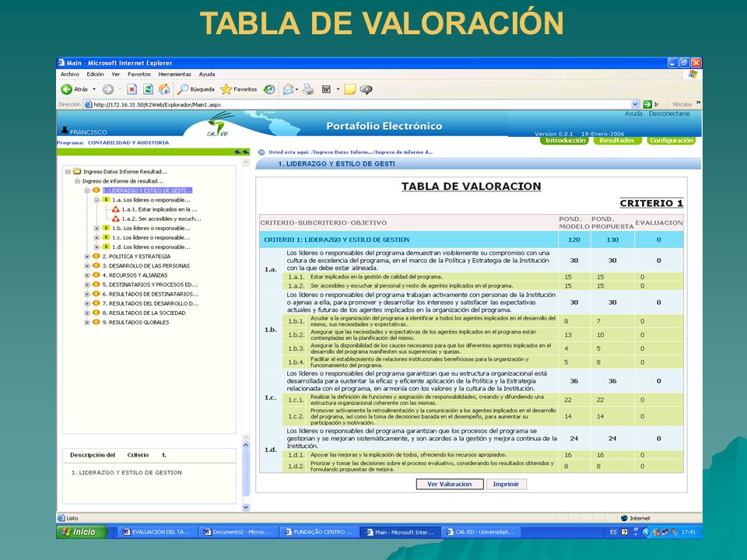Screen dimensions: 747x560
Task: Open the Introducción tab
Action: (565, 141)
